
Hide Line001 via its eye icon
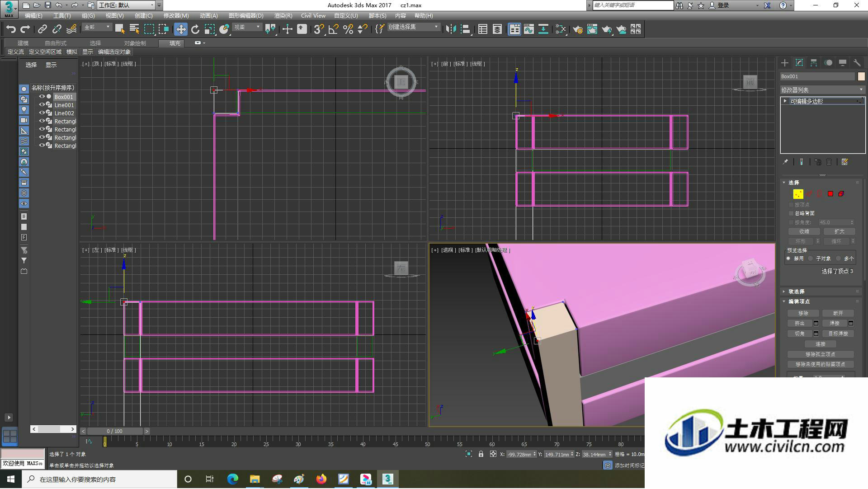pyautogui.click(x=42, y=105)
